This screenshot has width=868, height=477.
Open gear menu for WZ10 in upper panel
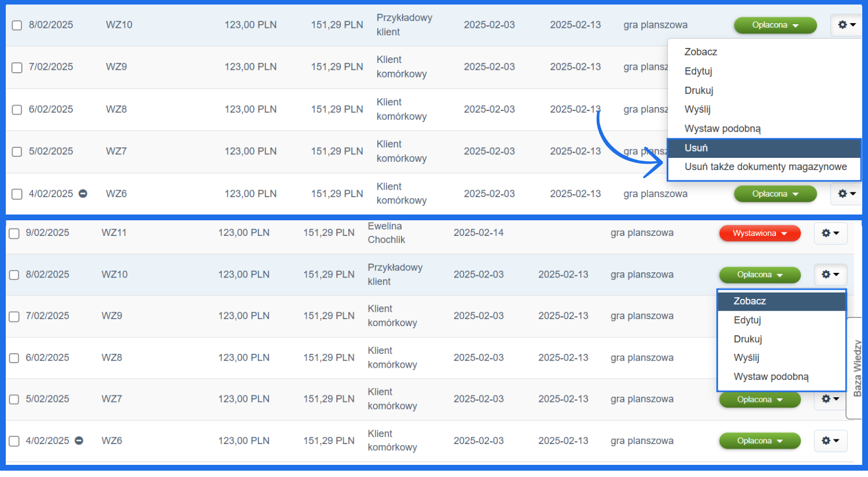[x=847, y=25]
